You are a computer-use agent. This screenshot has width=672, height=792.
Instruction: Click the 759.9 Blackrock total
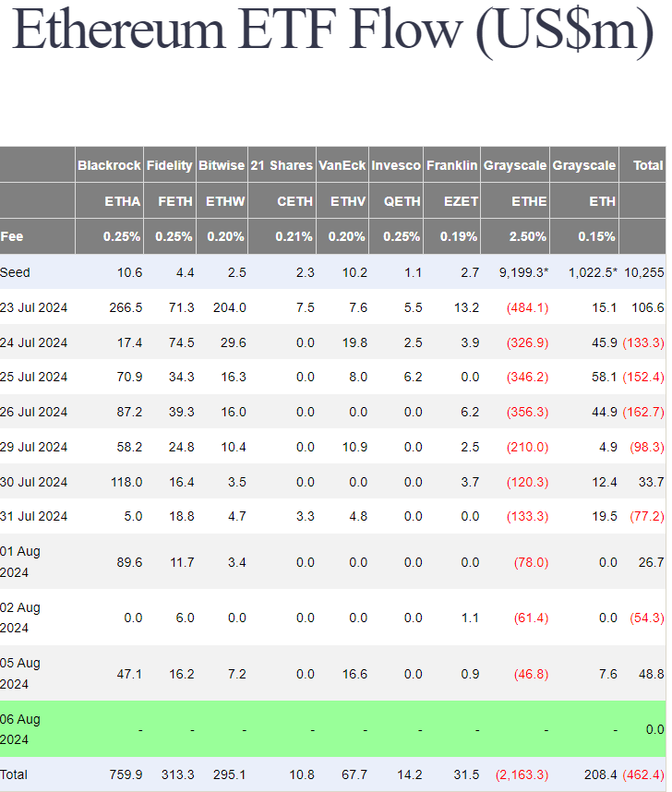click(x=126, y=774)
